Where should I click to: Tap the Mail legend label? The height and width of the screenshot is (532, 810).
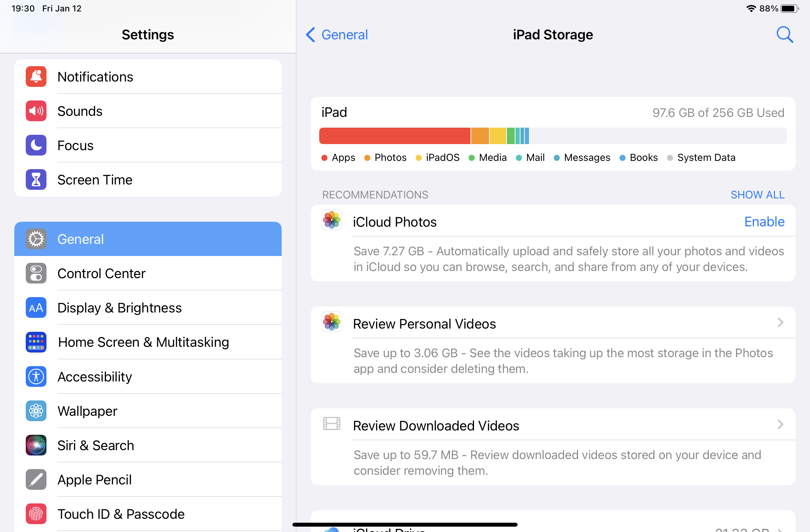(x=535, y=158)
